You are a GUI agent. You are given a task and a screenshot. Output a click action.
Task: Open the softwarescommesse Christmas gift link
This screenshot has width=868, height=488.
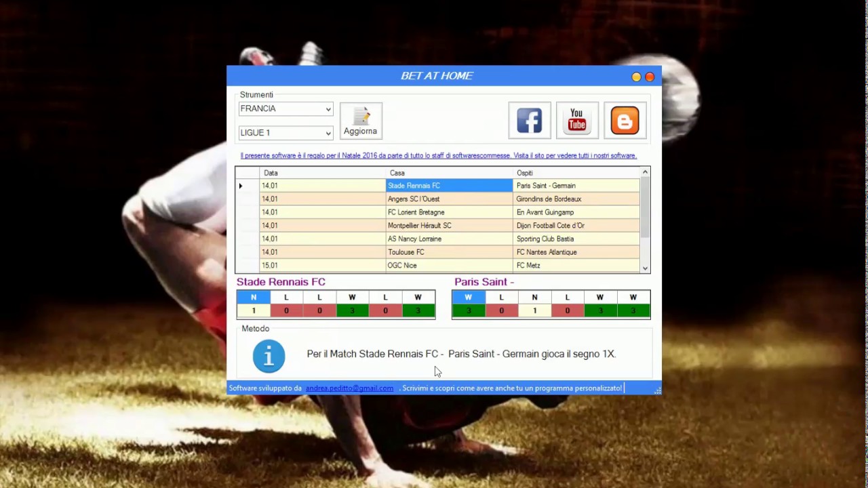(x=438, y=156)
